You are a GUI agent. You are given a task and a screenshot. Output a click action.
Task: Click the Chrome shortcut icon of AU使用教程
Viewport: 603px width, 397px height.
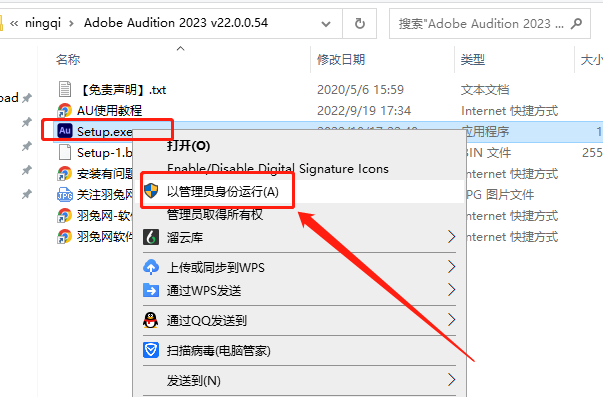coord(65,110)
